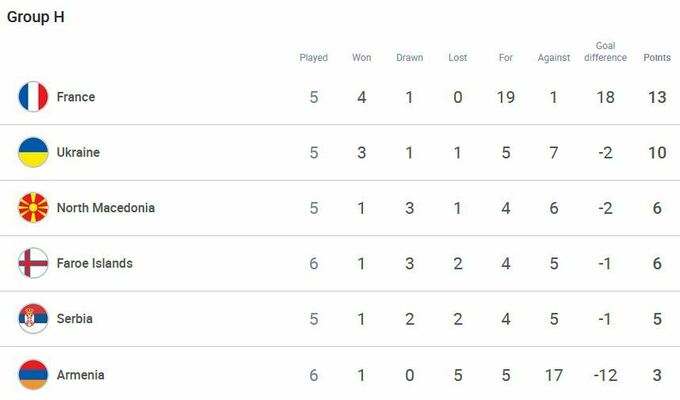This screenshot has height=400, width=680.
Task: Click the Faroe Islands flag icon
Action: [33, 264]
